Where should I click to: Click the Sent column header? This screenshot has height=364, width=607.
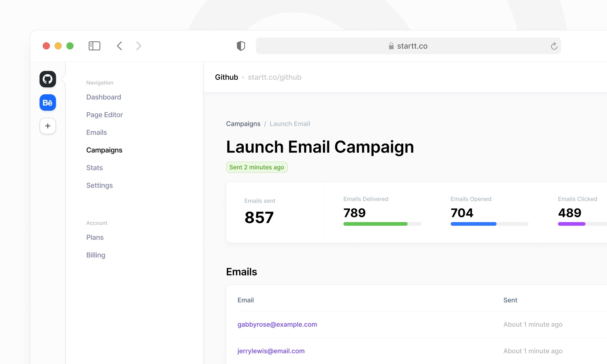coord(510,300)
